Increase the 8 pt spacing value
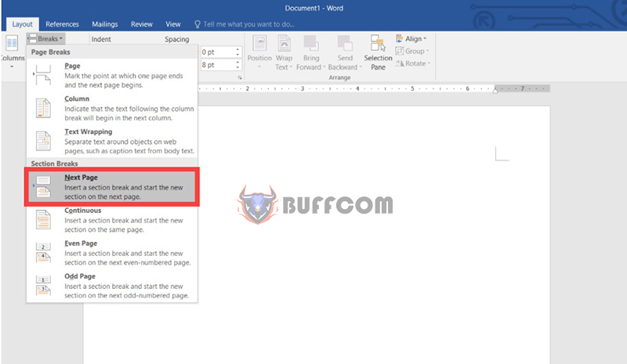Screen dimensions: 627x364 click(237, 63)
